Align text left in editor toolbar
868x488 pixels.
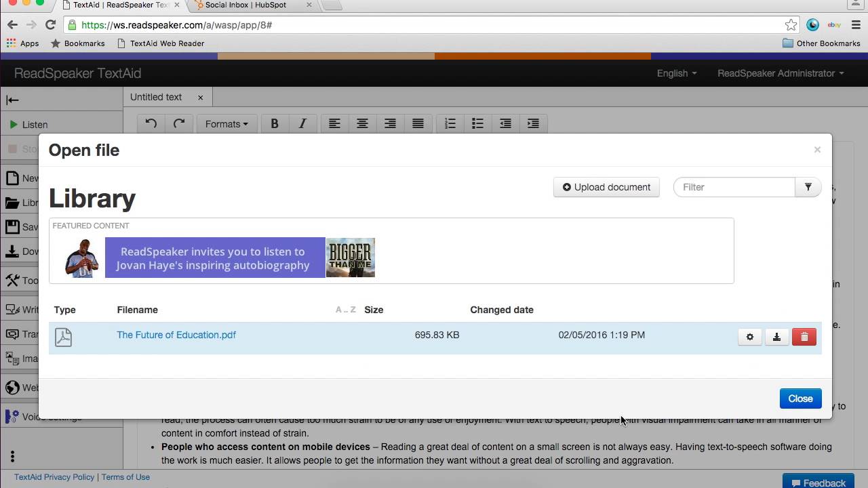pyautogui.click(x=334, y=124)
